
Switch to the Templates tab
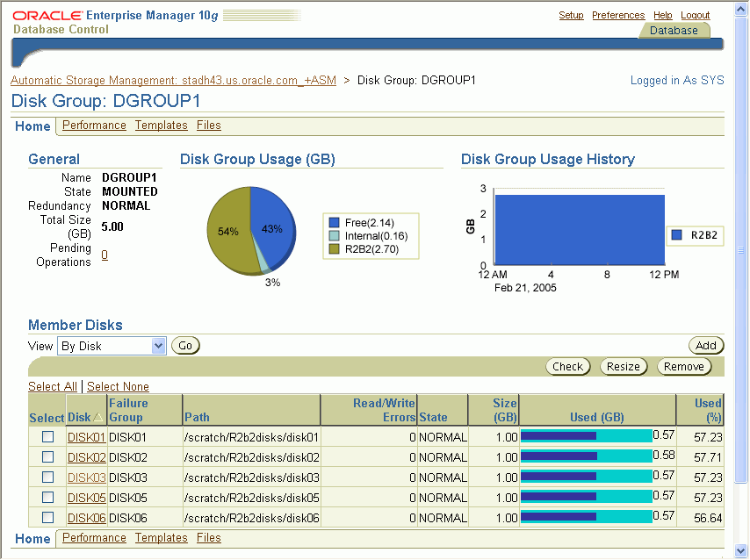point(161,126)
